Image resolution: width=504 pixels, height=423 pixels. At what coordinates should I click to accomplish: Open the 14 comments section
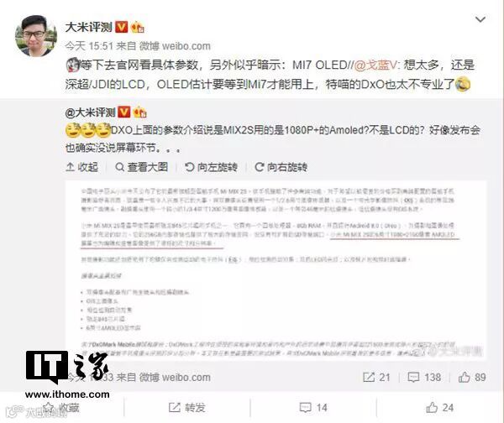313,408
